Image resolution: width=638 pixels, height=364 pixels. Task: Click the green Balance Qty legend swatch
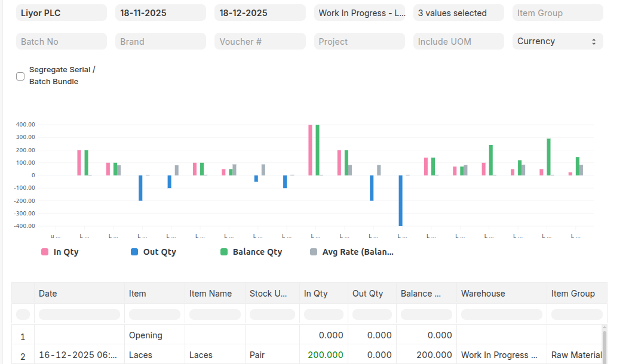[224, 252]
